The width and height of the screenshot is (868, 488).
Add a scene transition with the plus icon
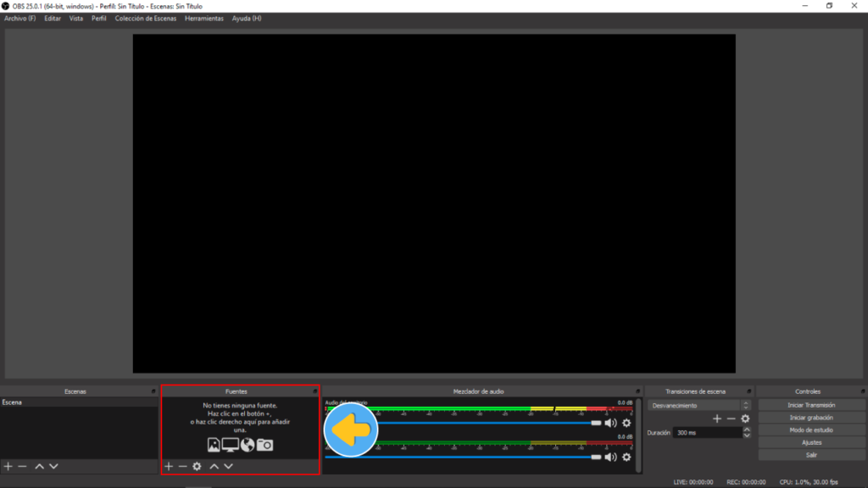coord(717,419)
